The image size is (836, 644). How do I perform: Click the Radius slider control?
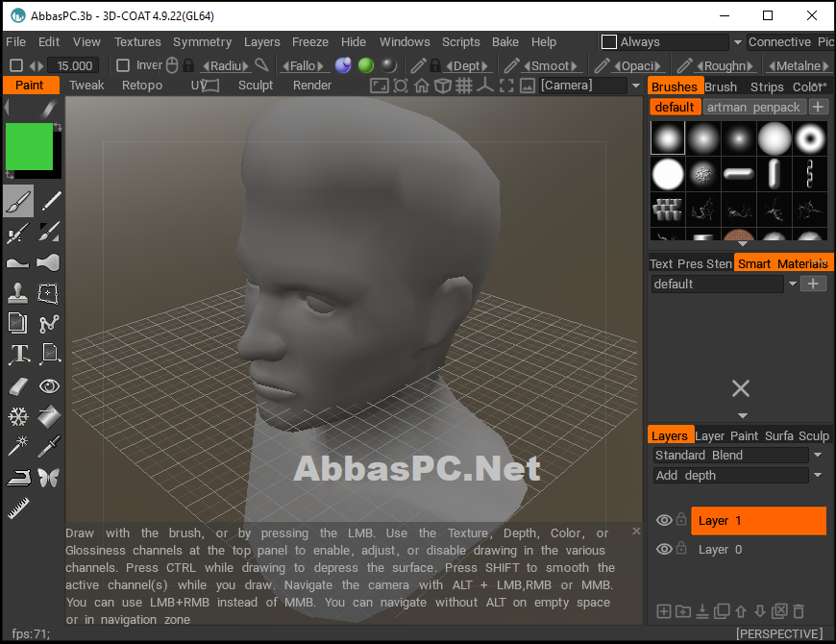click(226, 65)
